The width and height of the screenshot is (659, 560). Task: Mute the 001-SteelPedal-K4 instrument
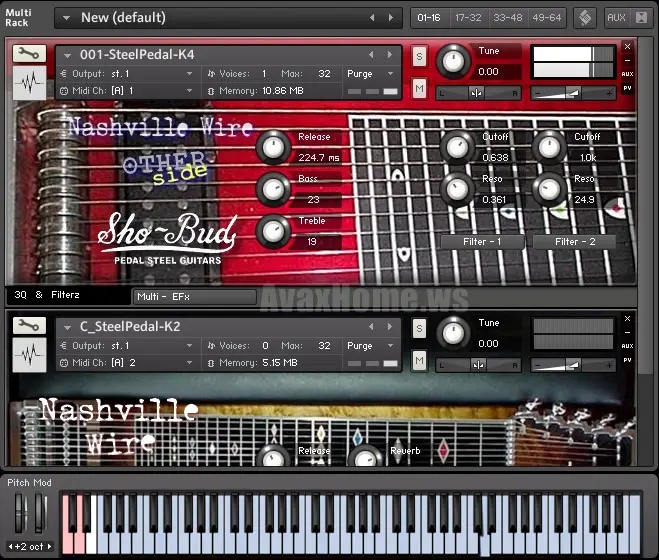tap(419, 88)
